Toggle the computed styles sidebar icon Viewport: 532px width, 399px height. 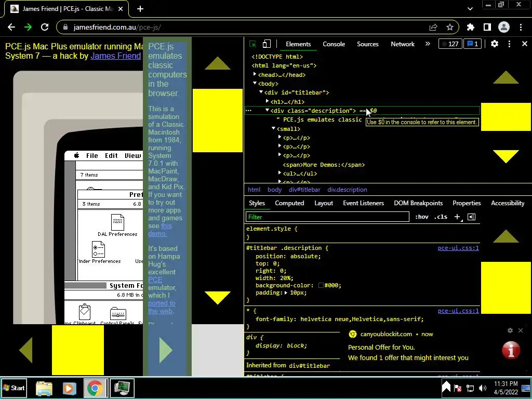click(x=471, y=217)
